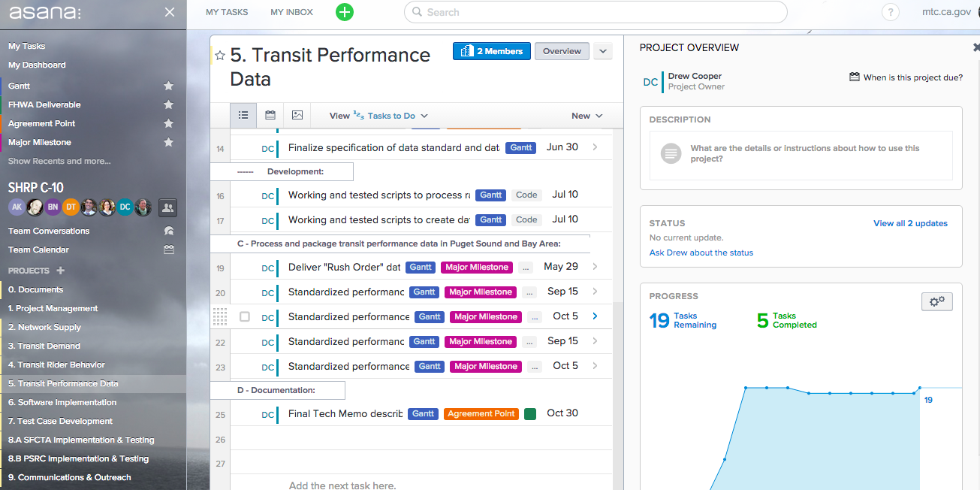Open the team members avatars icon under SHRP C-10
Screen dimensions: 980x490
click(x=169, y=207)
